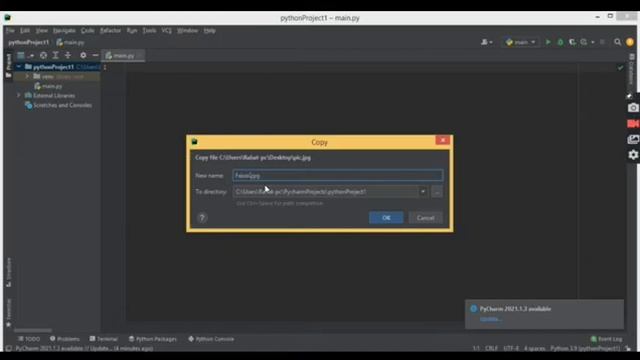The image size is (640, 360).
Task: Open the Python Packages tool window tab
Action: 153,339
